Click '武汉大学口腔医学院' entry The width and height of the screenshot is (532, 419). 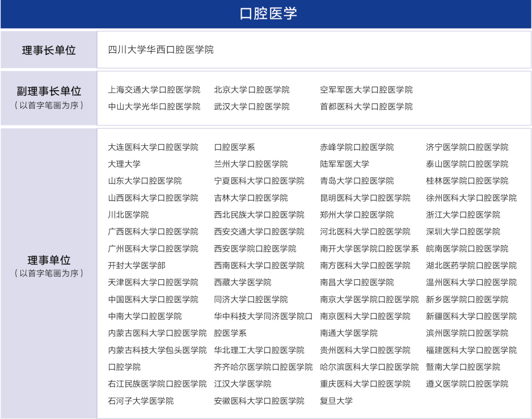252,107
